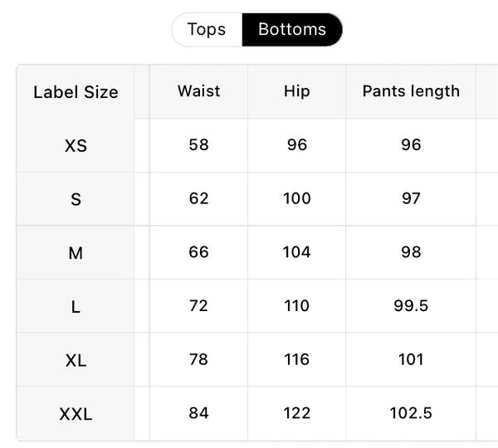This screenshot has height=448, width=498.
Task: Click the Label Size column header
Action: 76,92
